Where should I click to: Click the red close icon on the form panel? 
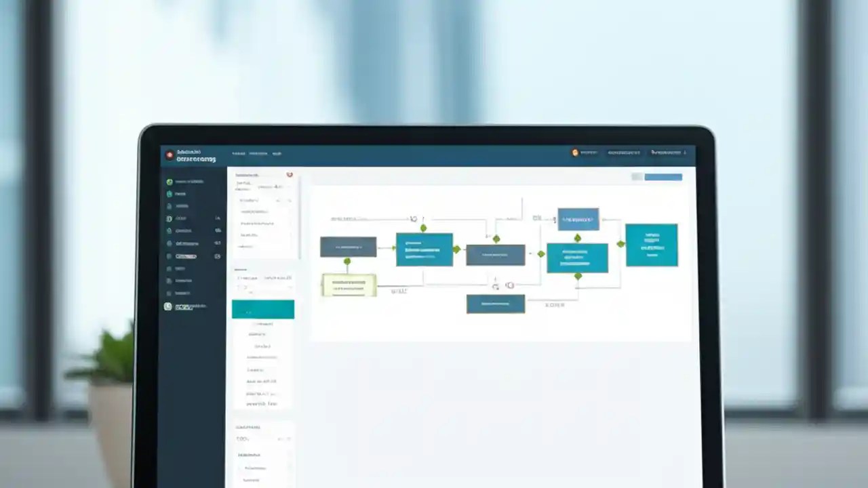pyautogui.click(x=290, y=175)
